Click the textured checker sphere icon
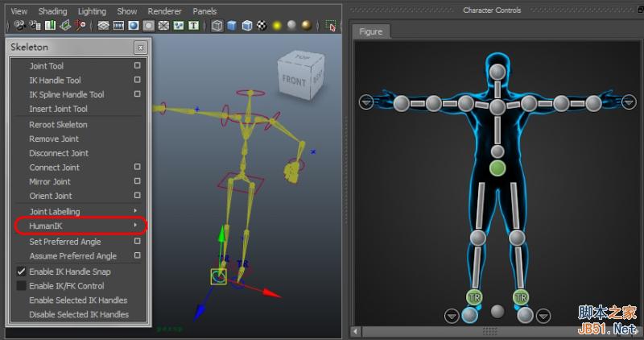 262,26
